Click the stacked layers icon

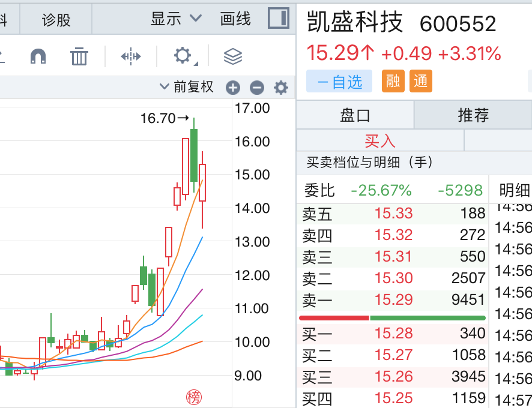click(x=232, y=56)
